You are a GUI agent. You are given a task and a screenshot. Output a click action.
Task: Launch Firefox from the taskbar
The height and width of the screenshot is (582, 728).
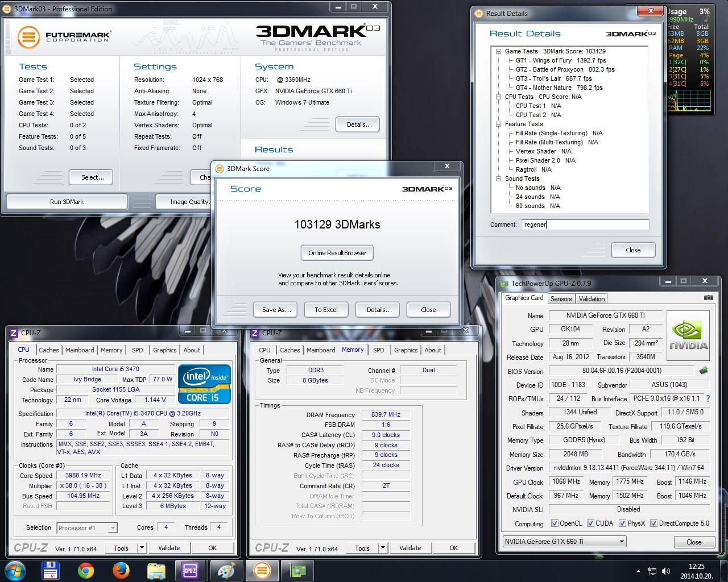[x=121, y=570]
